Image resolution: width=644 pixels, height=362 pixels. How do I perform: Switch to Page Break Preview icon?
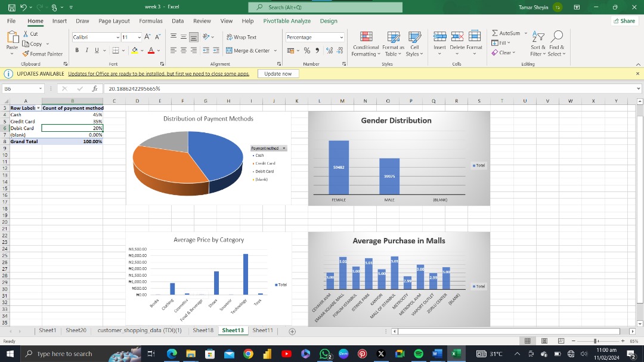(561, 341)
